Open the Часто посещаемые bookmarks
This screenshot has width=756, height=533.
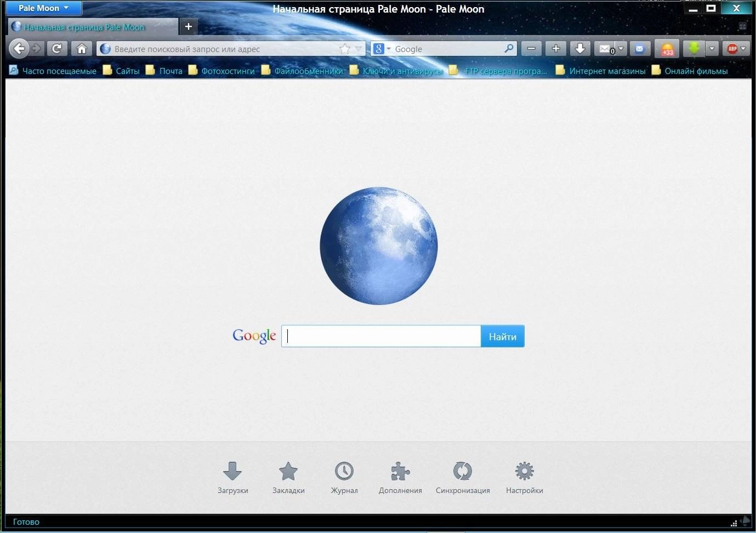click(x=53, y=71)
